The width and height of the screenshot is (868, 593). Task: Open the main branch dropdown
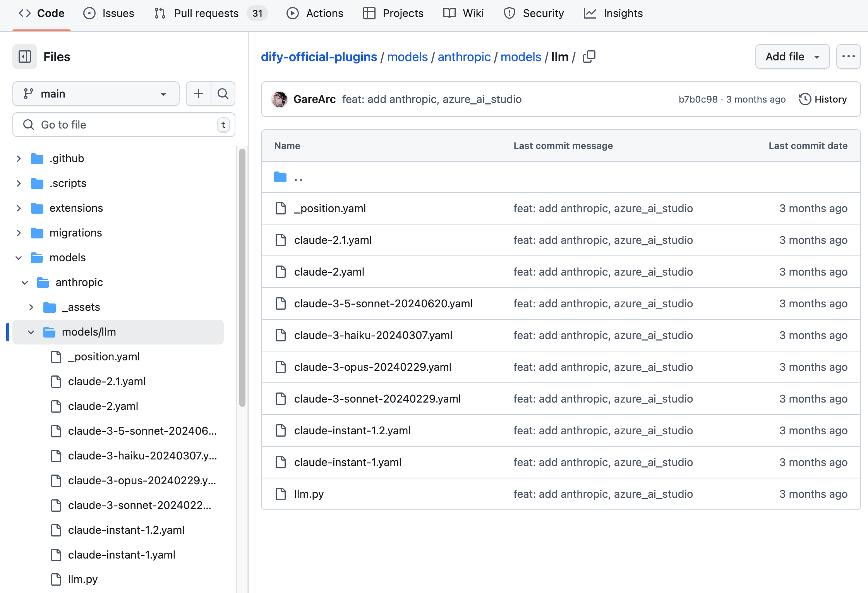(95, 94)
